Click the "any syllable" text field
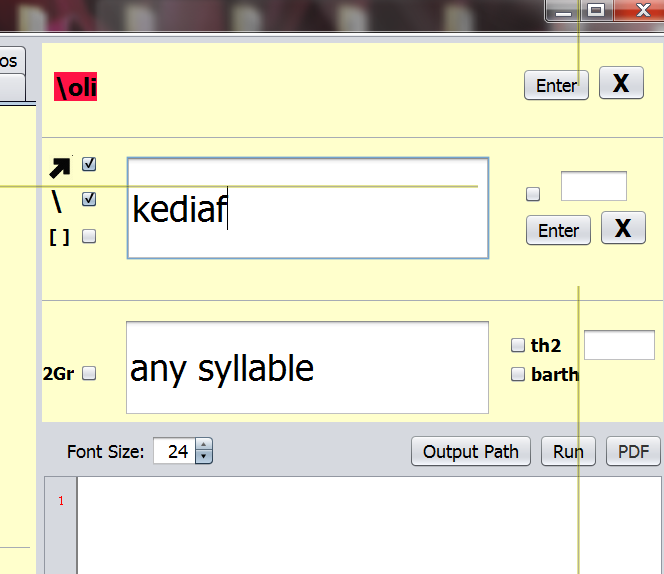 coord(307,368)
